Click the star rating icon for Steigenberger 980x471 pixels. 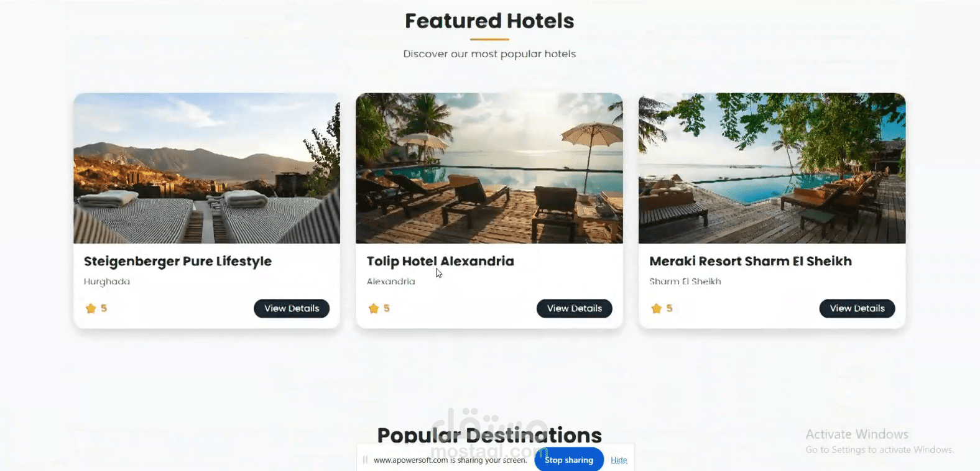coord(91,308)
